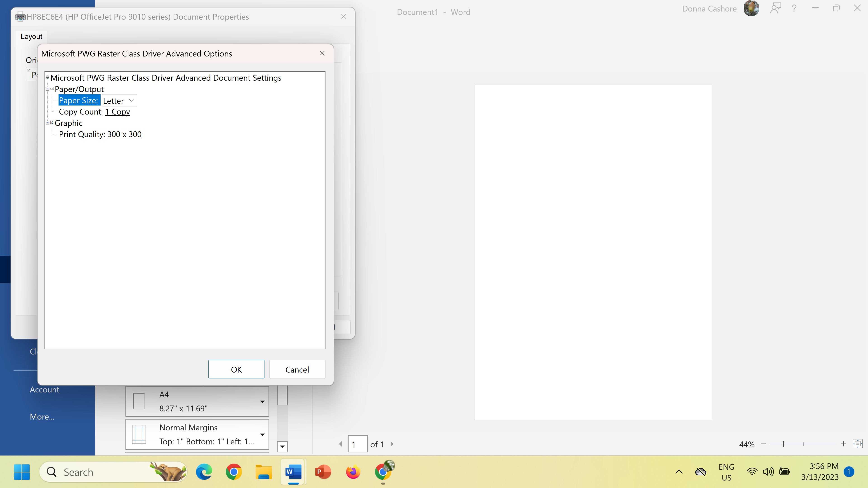Click the Help question mark icon
Screen dimensions: 868x488
click(x=794, y=8)
